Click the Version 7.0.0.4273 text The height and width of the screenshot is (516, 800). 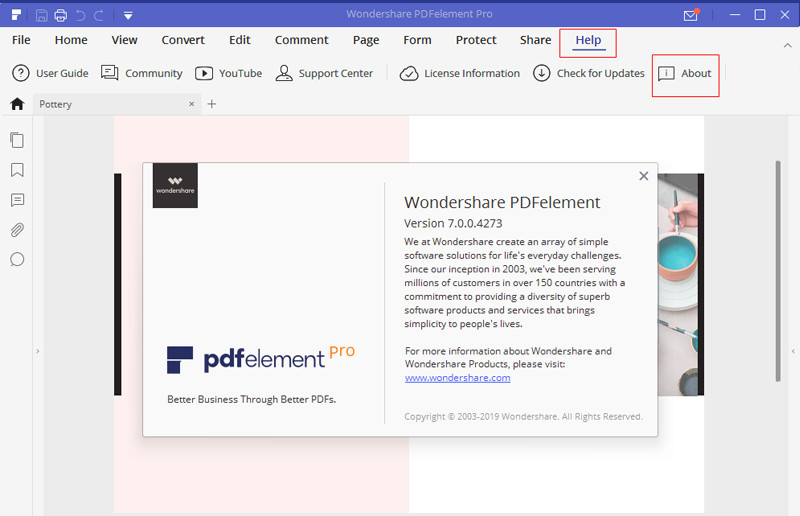(453, 224)
